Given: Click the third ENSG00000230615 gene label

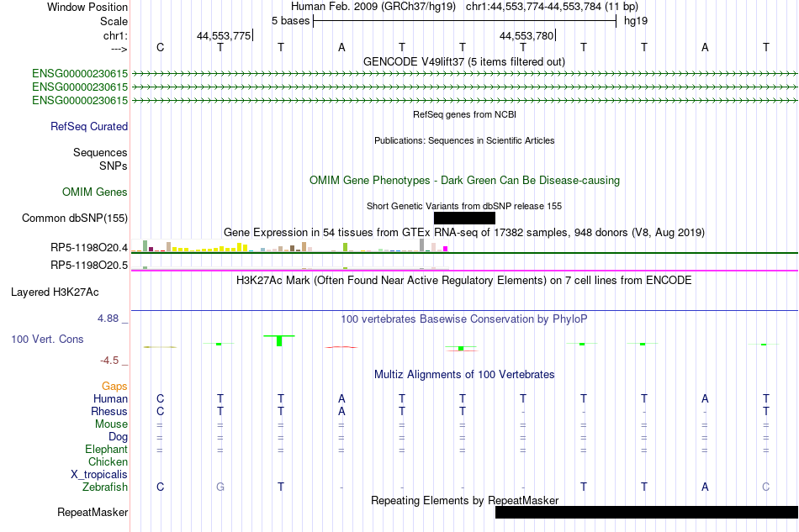Looking at the screenshot, I should (x=80, y=101).
